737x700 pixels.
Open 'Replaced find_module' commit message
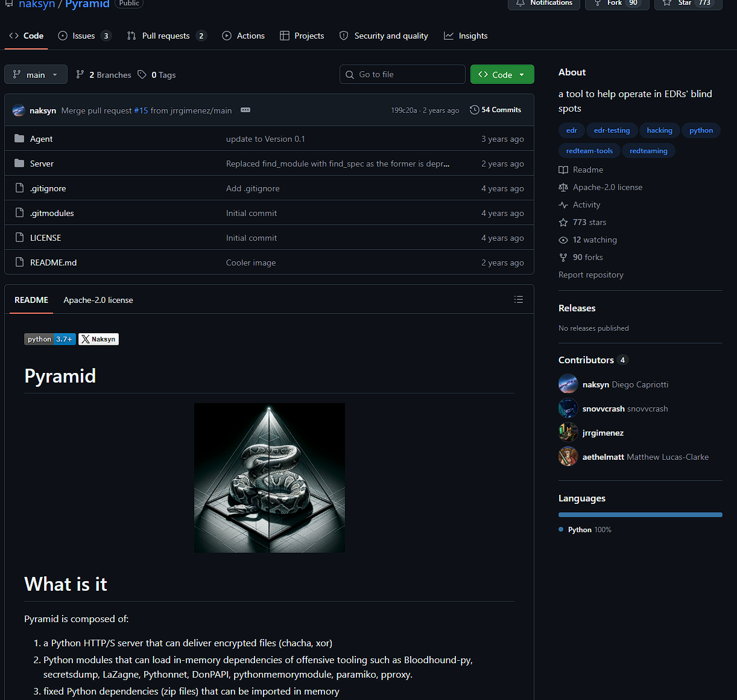(338, 164)
